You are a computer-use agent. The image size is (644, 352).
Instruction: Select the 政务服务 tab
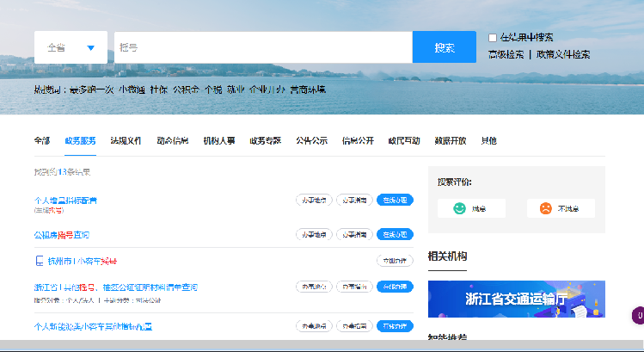click(80, 140)
